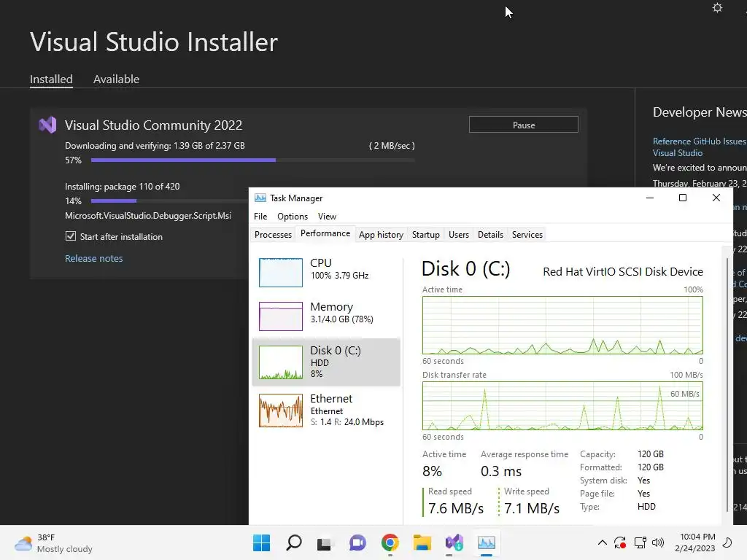Maximize the Task Manager window
747x560 pixels.
683,198
